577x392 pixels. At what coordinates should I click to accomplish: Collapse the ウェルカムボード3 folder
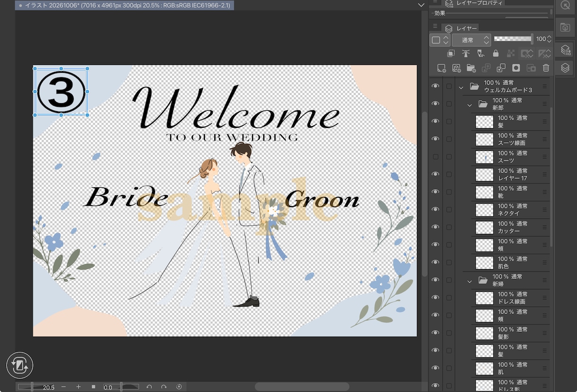coord(461,87)
